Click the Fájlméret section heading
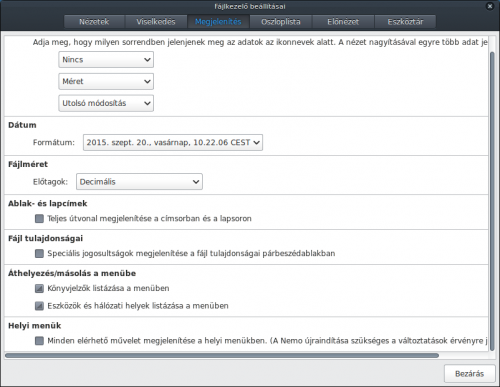 point(28,164)
